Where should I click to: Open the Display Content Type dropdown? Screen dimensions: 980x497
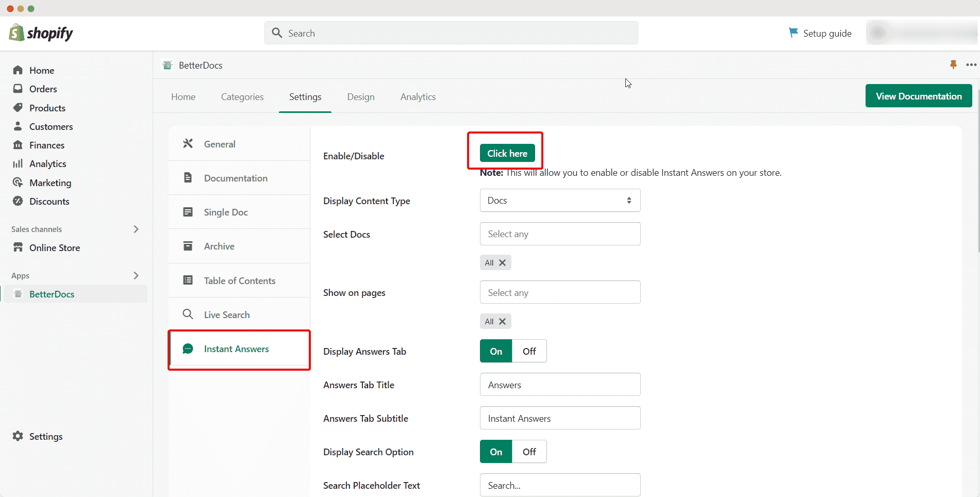click(560, 201)
